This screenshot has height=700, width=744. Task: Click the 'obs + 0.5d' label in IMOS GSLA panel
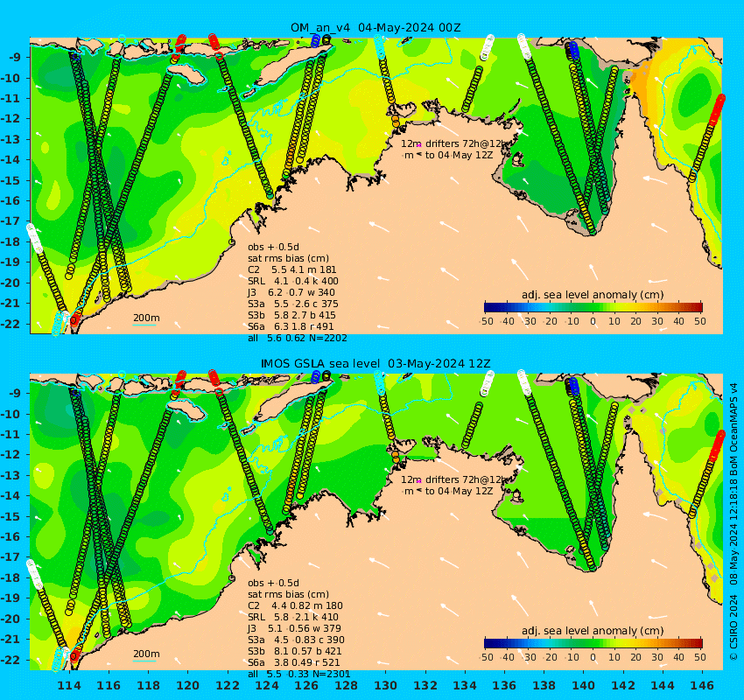coord(273,583)
